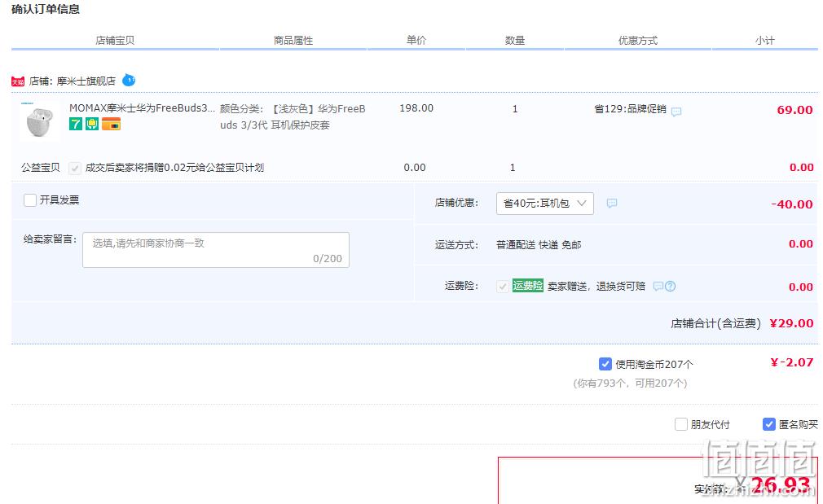Viewport: 823px width, 504px height.
Task: Disable the 匿名购买 checkbox
Action: (769, 423)
